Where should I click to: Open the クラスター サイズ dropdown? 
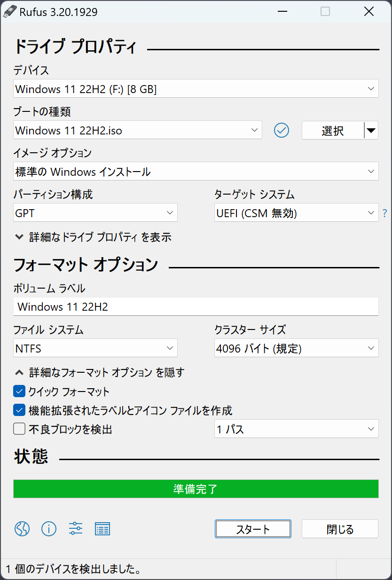click(297, 348)
